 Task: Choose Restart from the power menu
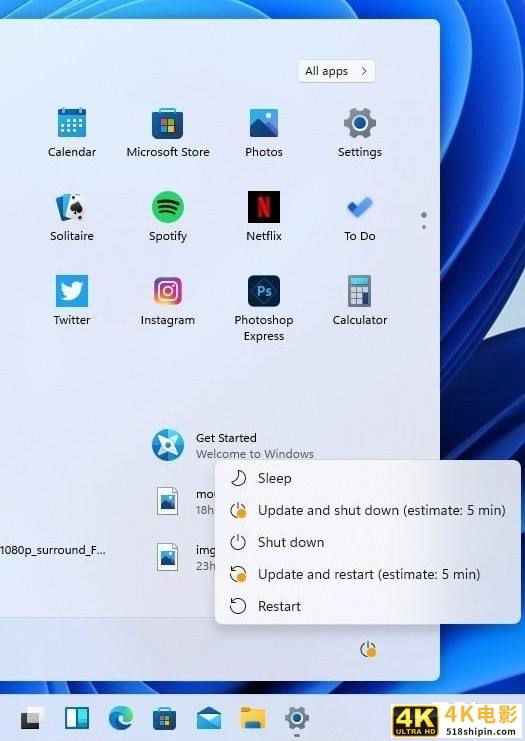point(368,606)
